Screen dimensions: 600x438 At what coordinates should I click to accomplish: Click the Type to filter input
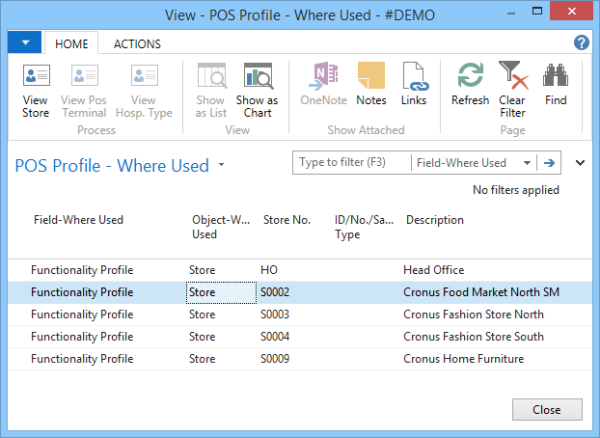point(352,163)
